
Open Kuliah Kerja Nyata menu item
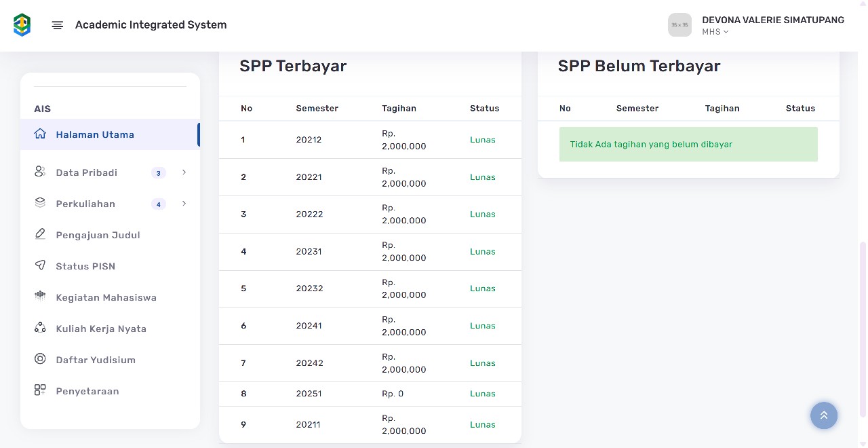101,329
